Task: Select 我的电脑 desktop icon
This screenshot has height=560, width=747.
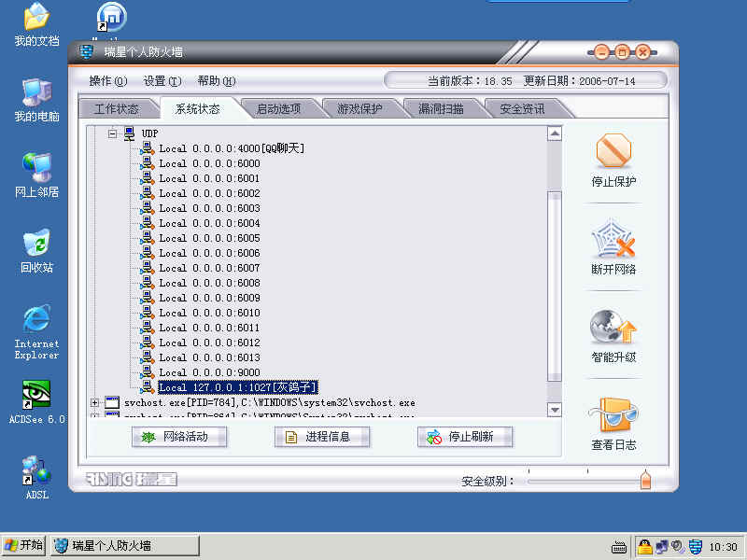Action: pos(36,101)
